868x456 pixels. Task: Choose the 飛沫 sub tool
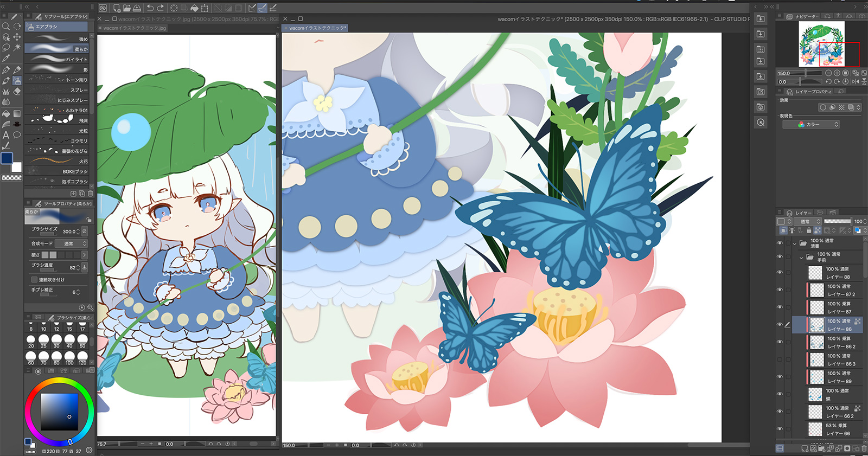point(57,120)
